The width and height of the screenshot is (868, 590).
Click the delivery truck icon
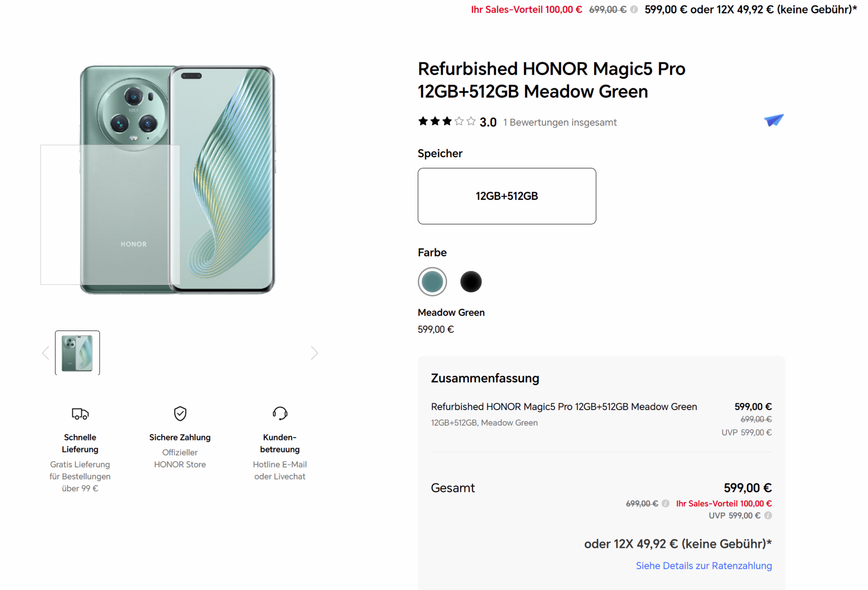80,414
